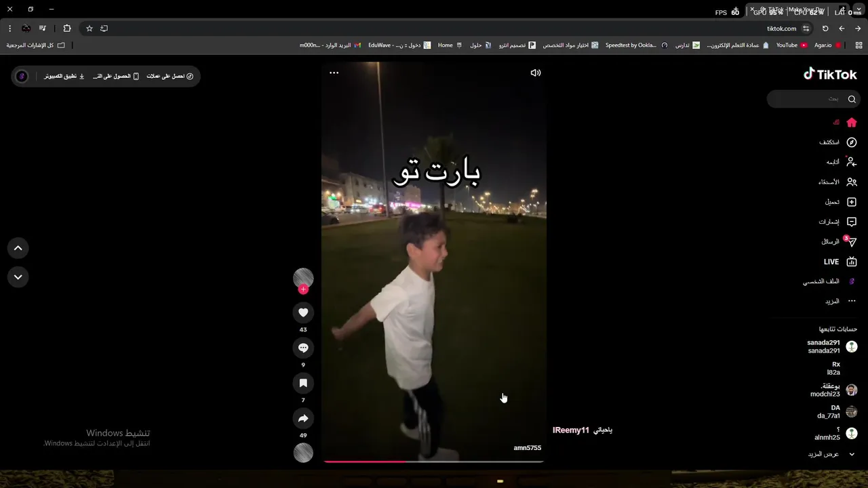Open the profile avatar in the top-left pill

22,76
